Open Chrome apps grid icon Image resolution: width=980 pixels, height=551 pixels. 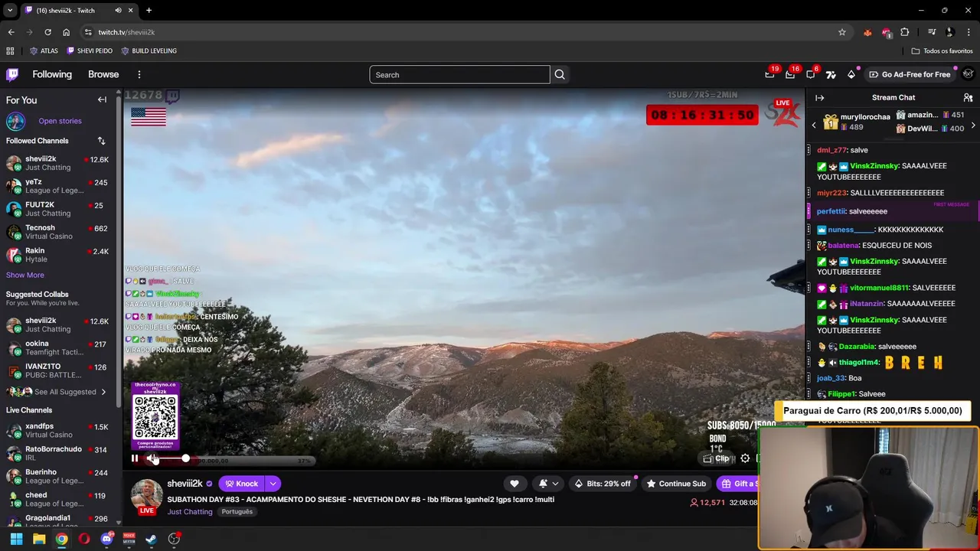(x=10, y=51)
